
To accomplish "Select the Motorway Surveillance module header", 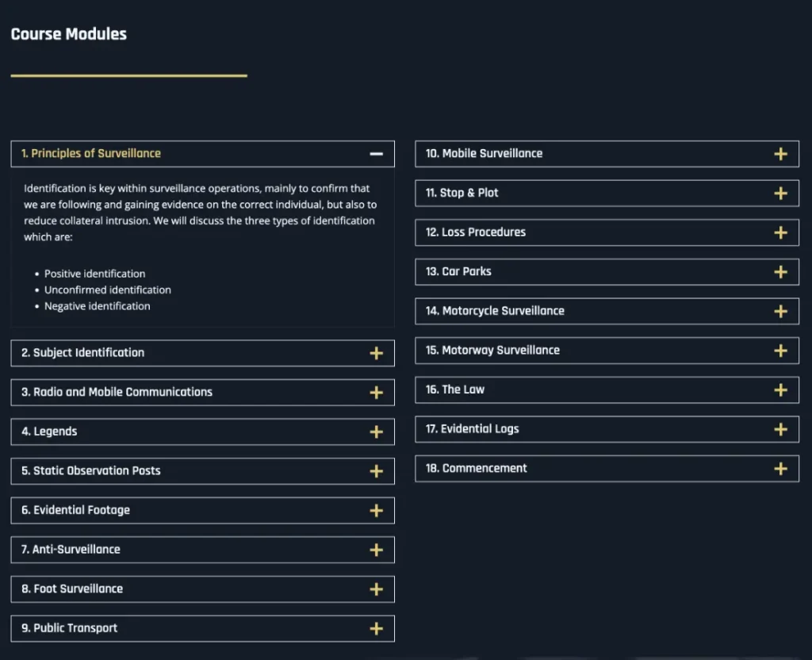I will (607, 350).
